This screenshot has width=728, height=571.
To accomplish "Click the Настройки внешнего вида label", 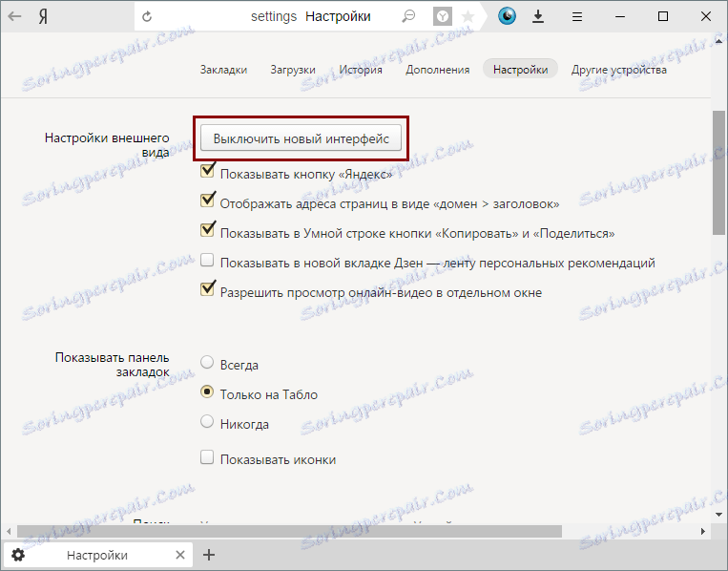I will (x=107, y=145).
